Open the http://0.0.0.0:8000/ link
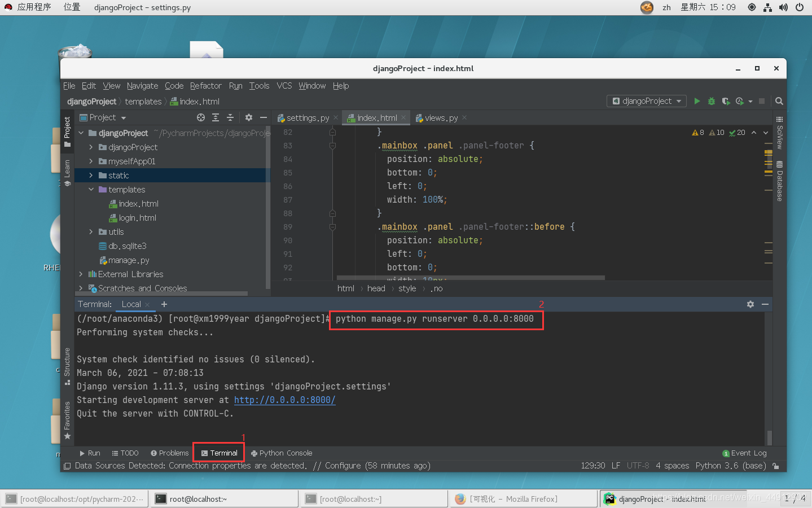Screen dimensions: 812x508 tap(284, 400)
